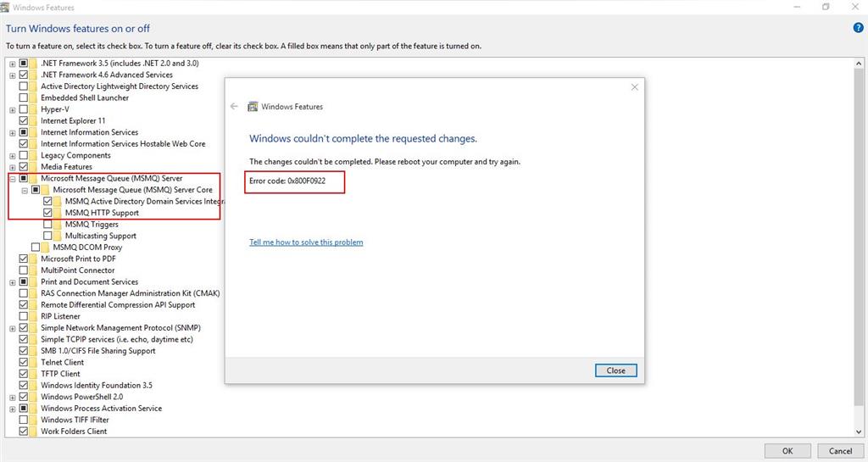Click the folder icon beside Telnet Client
The width and height of the screenshot is (868, 462).
click(34, 362)
